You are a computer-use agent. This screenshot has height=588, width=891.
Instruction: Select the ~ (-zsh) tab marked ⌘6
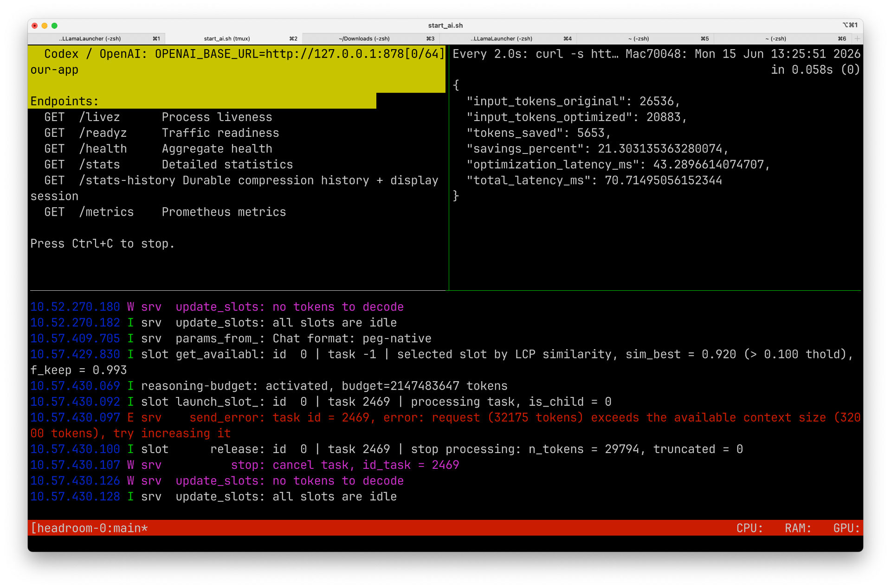(x=782, y=38)
